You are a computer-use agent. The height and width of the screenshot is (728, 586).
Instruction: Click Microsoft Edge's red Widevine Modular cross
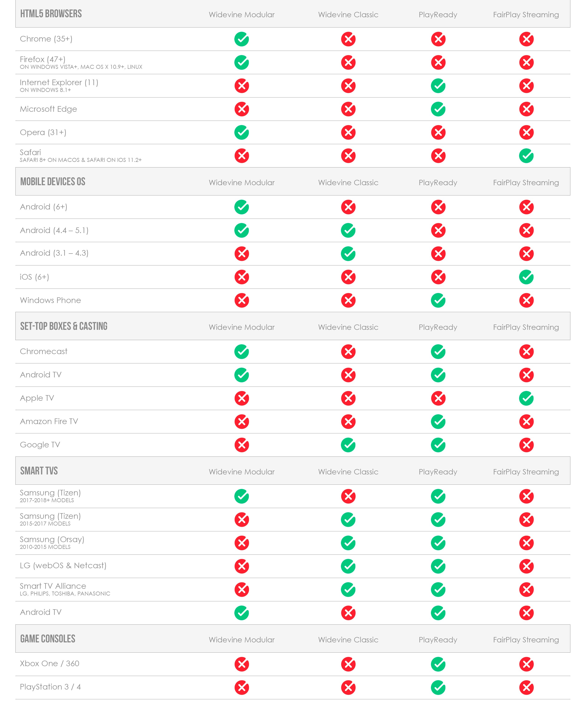pyautogui.click(x=242, y=109)
